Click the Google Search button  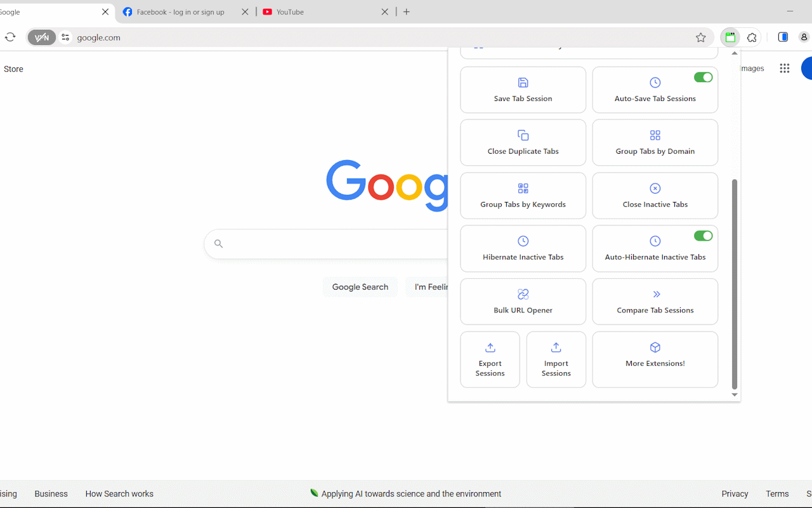[360, 287]
